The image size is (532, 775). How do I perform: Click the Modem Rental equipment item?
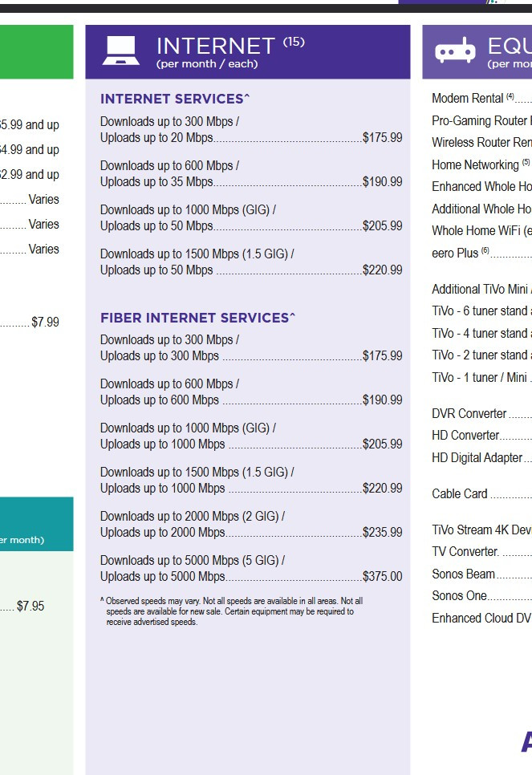[481, 99]
